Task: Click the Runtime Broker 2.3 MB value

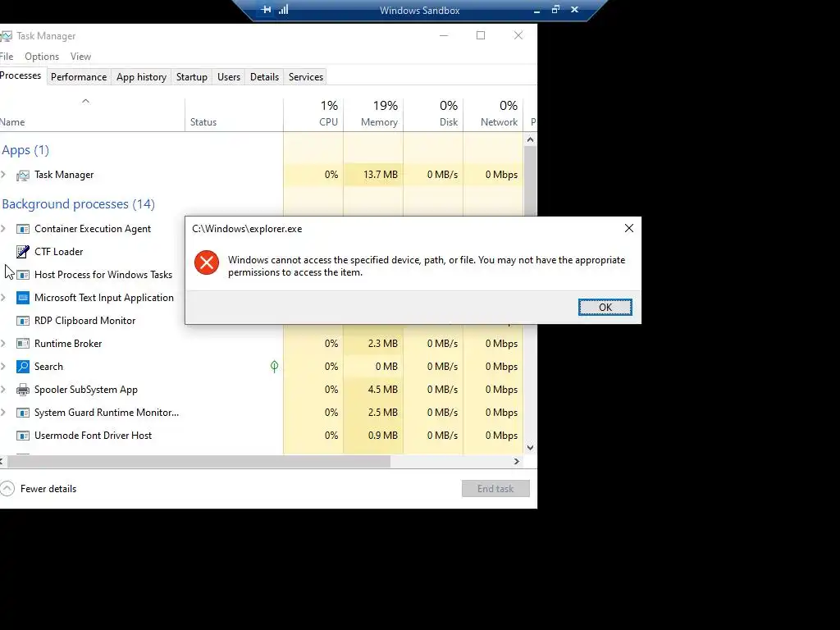Action: point(382,344)
